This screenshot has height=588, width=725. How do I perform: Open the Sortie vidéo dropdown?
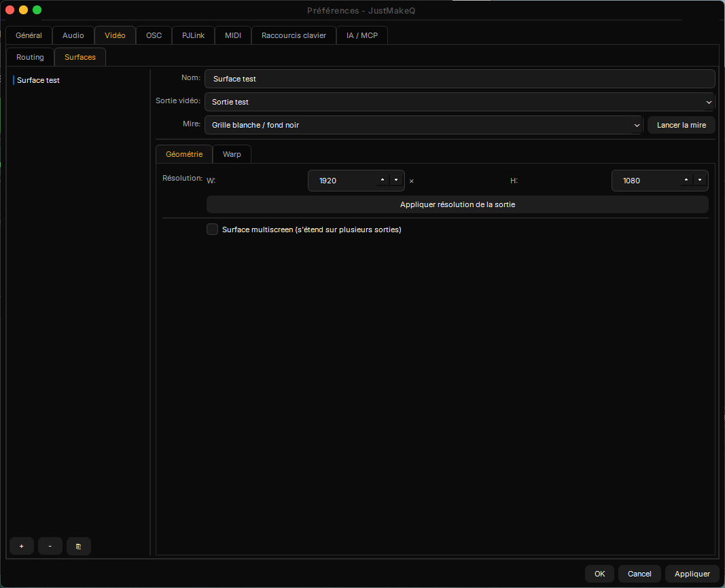click(460, 102)
